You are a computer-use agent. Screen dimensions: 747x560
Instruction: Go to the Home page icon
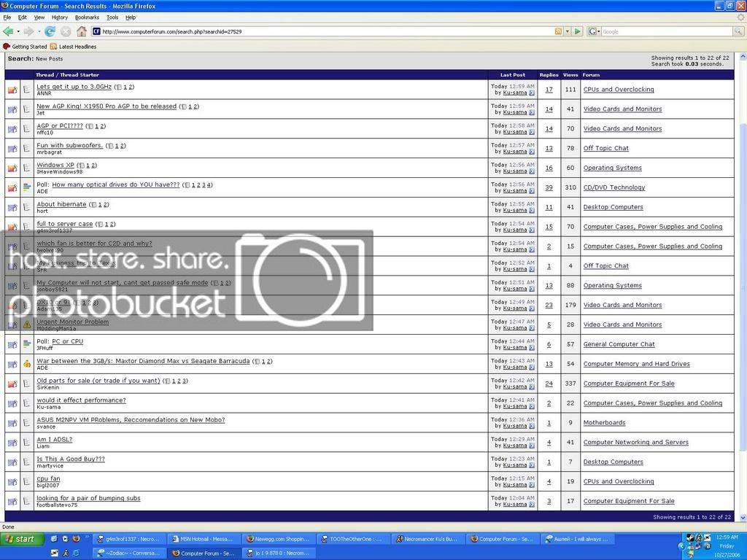pos(82,31)
